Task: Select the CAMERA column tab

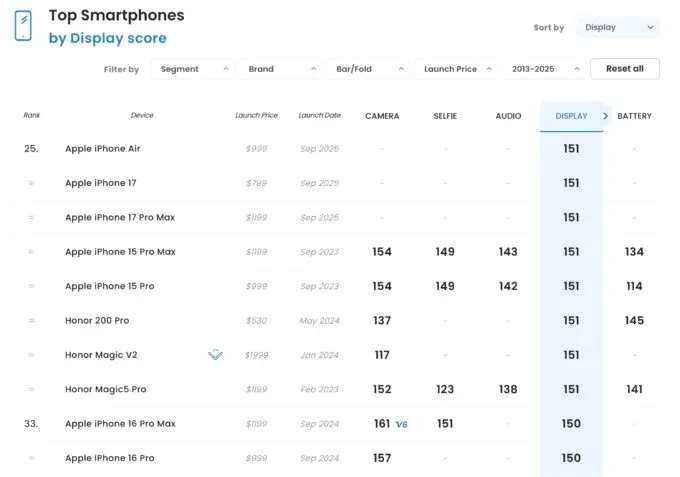Action: (382, 116)
